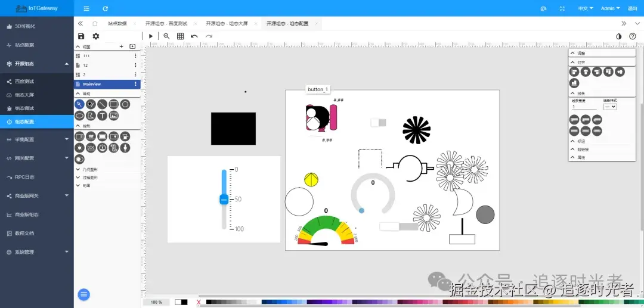Click the 100 % zoom level field
Viewport: 644px width, 308px height.
(x=156, y=302)
